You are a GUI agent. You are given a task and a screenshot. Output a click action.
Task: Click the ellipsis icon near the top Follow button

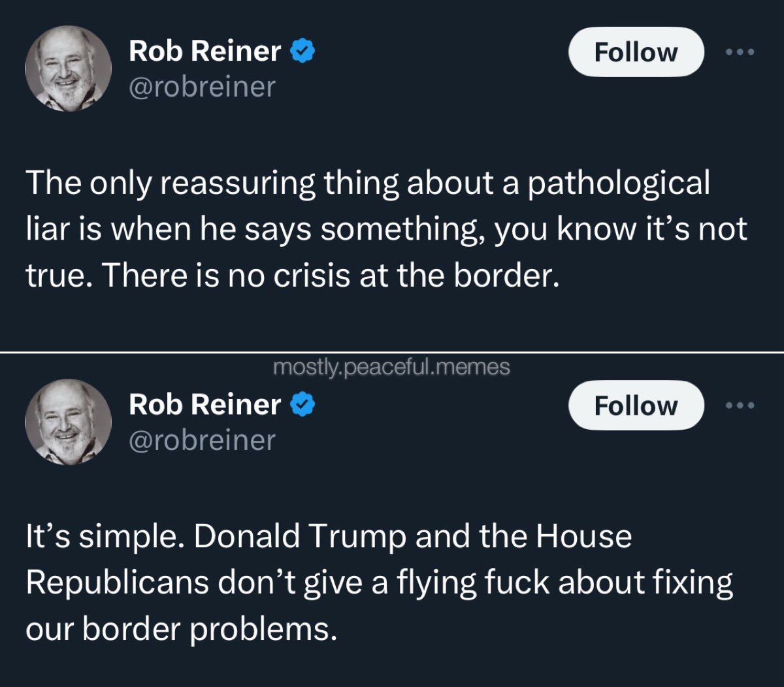(739, 52)
